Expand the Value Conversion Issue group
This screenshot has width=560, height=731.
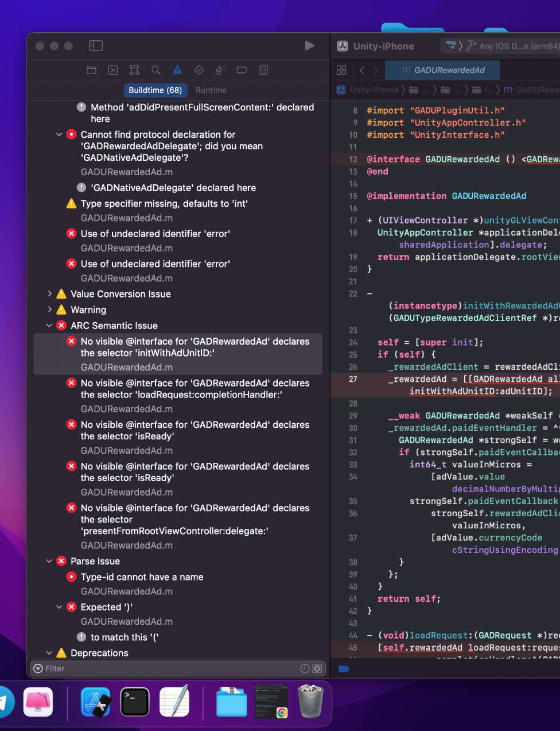(x=50, y=294)
